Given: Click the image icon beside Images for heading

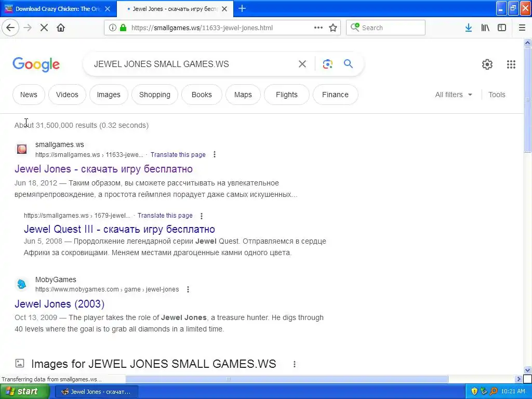Looking at the screenshot, I should pyautogui.click(x=20, y=363).
